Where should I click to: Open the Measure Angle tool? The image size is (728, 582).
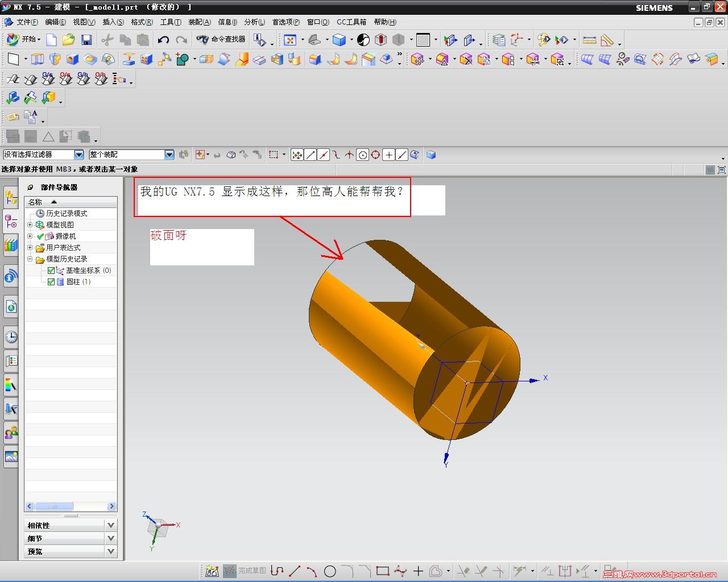[x=607, y=40]
